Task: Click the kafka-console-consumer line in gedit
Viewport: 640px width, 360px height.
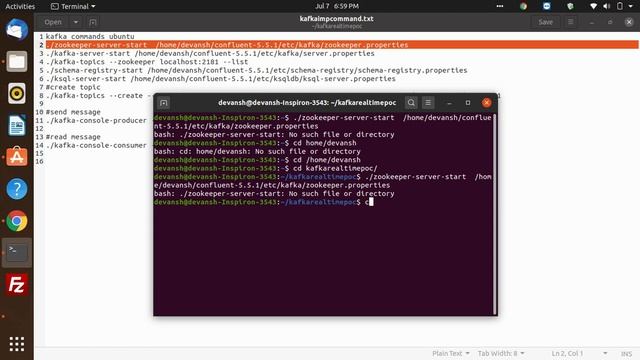Action: [96, 145]
